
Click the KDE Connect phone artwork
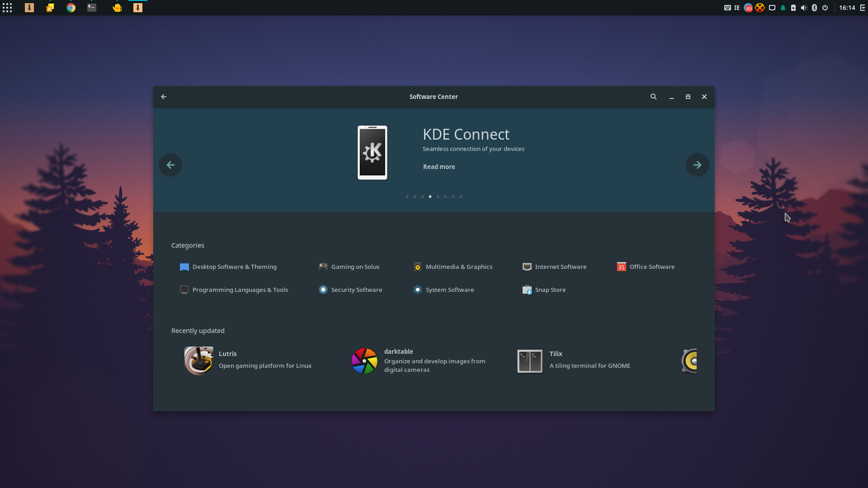(373, 153)
